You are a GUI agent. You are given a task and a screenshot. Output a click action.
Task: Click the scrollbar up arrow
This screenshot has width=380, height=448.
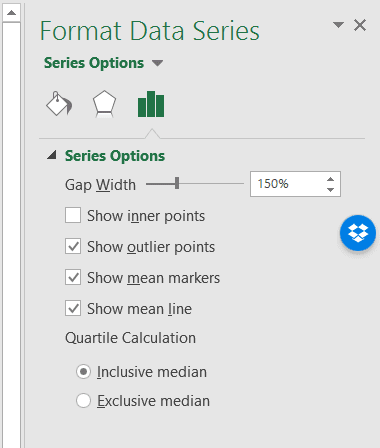click(x=11, y=13)
